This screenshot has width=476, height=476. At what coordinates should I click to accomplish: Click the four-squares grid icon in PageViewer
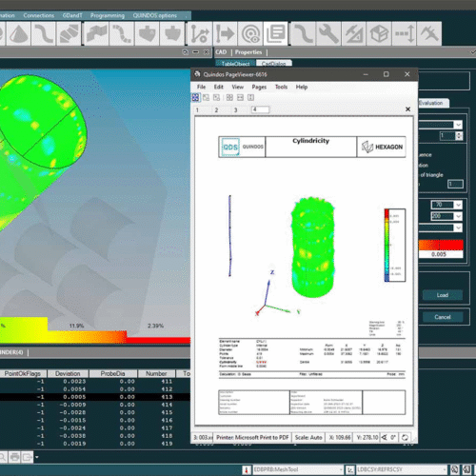pyautogui.click(x=229, y=97)
